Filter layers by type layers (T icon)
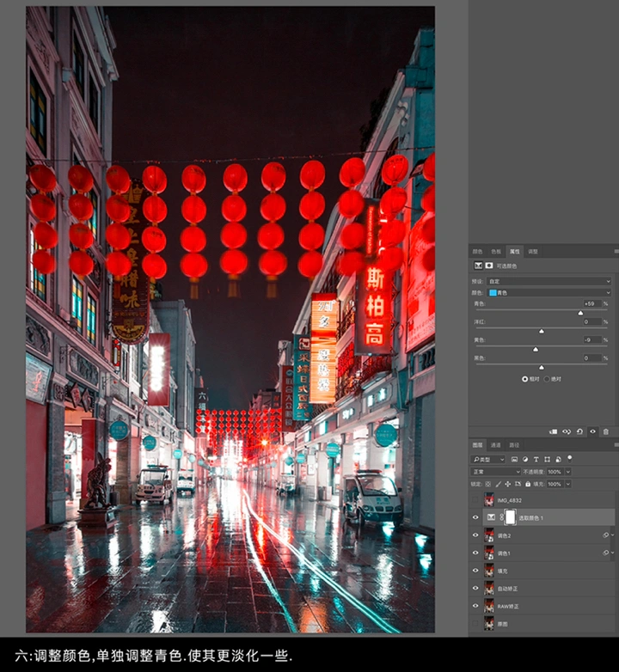Viewport: 619px width, 672px height. click(x=536, y=460)
